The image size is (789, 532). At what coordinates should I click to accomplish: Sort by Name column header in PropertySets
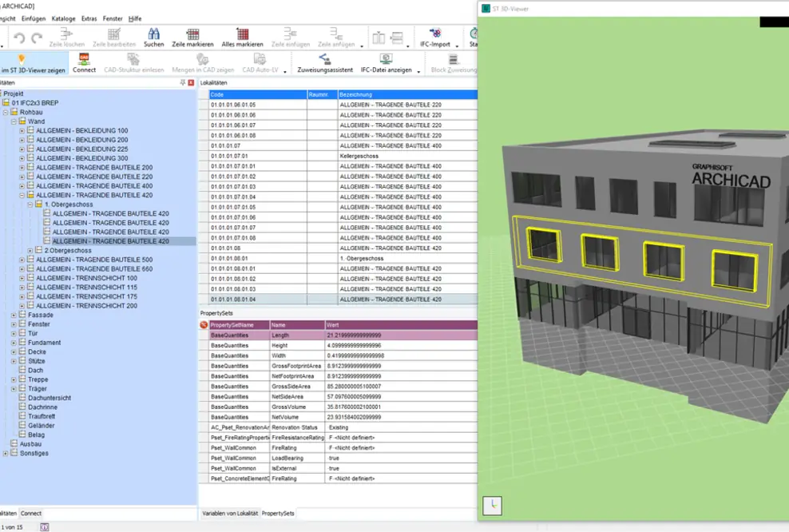click(x=297, y=325)
